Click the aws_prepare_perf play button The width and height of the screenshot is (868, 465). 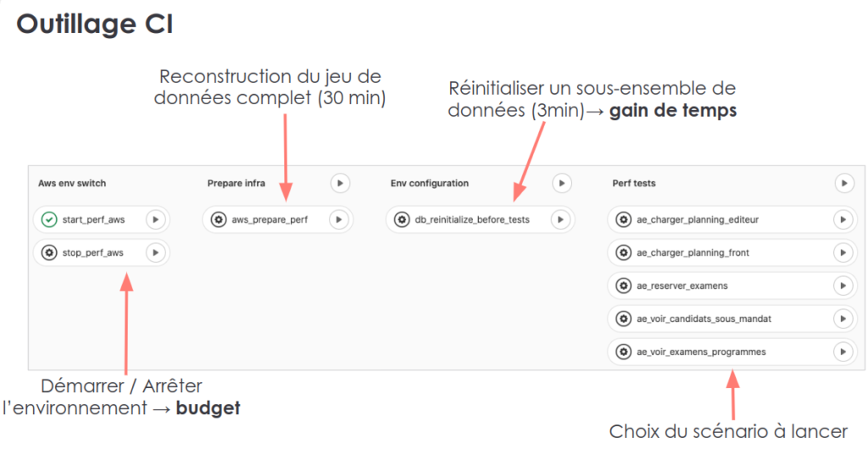tap(338, 219)
